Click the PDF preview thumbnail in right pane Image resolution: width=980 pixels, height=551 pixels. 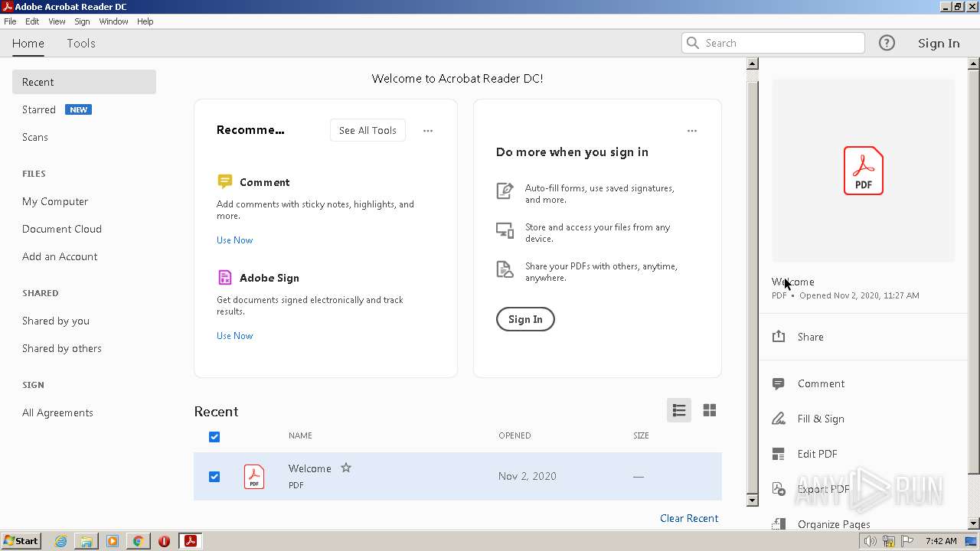click(x=864, y=171)
